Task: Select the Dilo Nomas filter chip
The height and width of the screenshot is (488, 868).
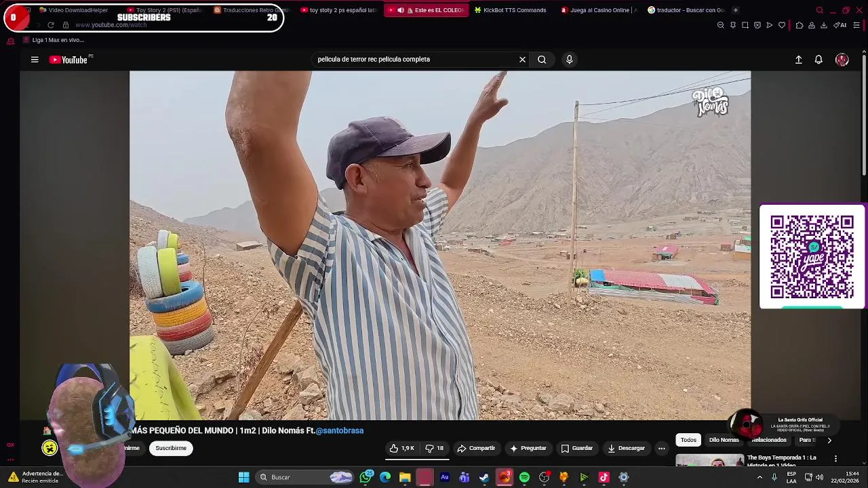Action: click(724, 440)
